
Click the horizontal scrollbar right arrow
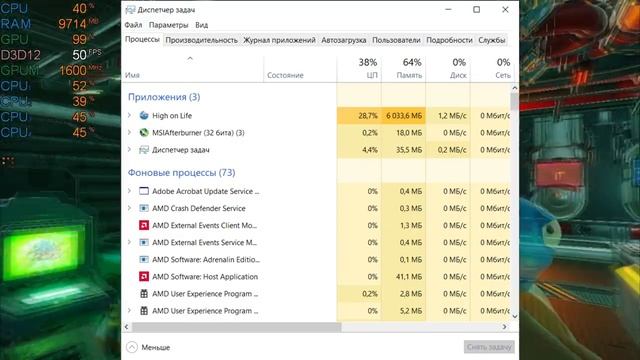pyautogui.click(x=504, y=327)
